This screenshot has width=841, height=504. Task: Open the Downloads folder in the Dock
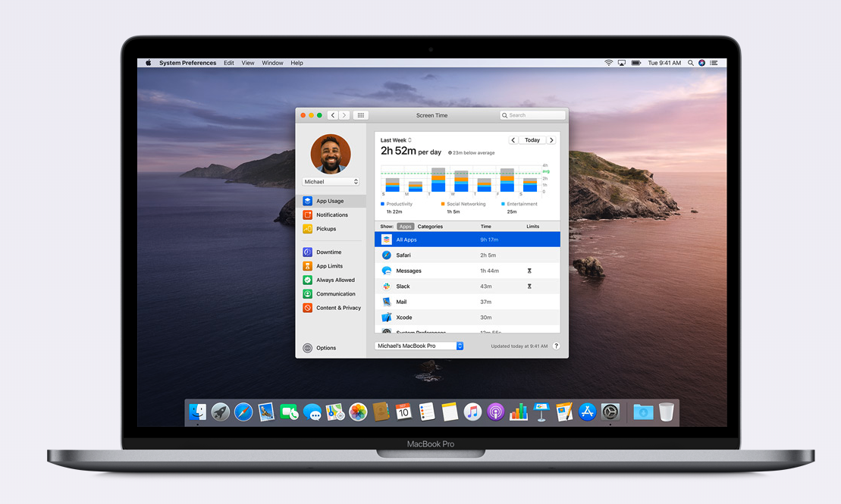coord(643,412)
